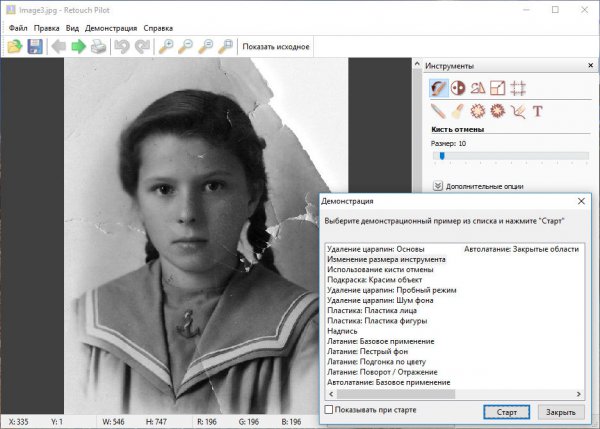Select the pencil scratch remover tool

pyautogui.click(x=438, y=111)
